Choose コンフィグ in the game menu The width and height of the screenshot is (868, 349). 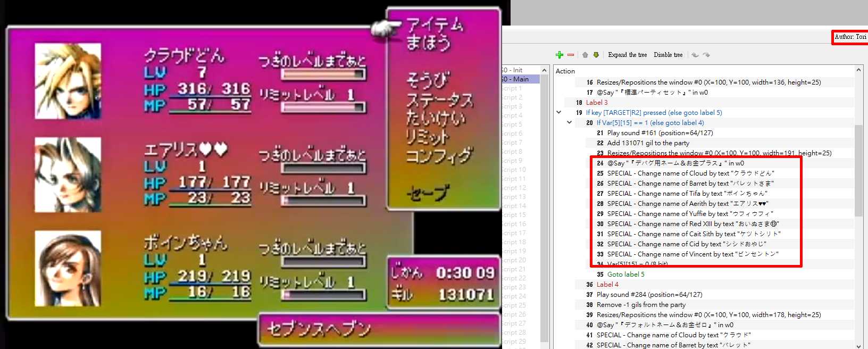point(439,155)
